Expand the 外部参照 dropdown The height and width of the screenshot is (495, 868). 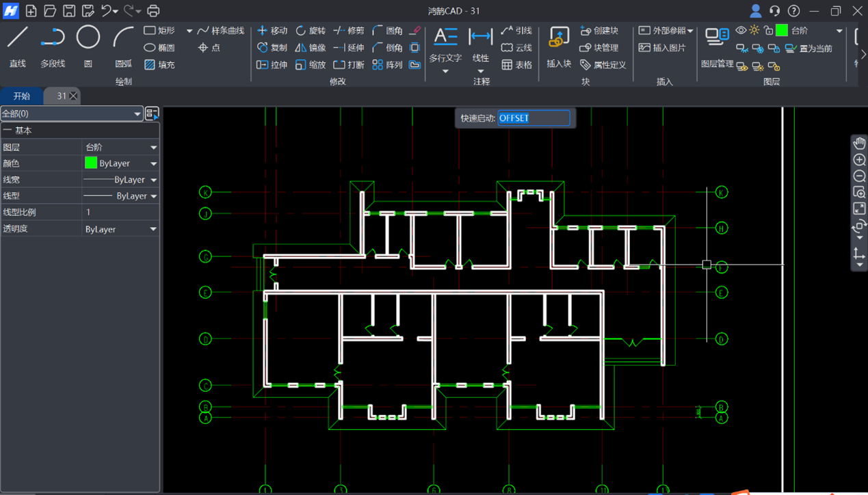(690, 31)
